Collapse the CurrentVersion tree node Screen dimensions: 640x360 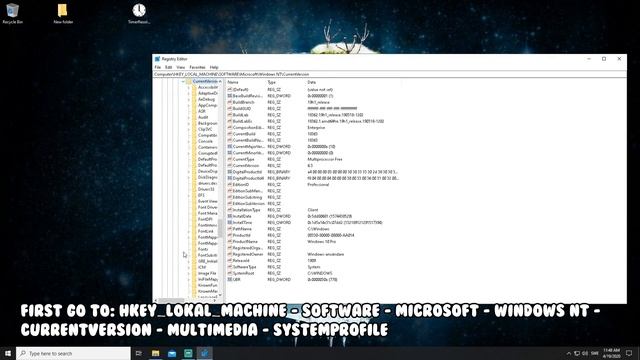pos(183,81)
